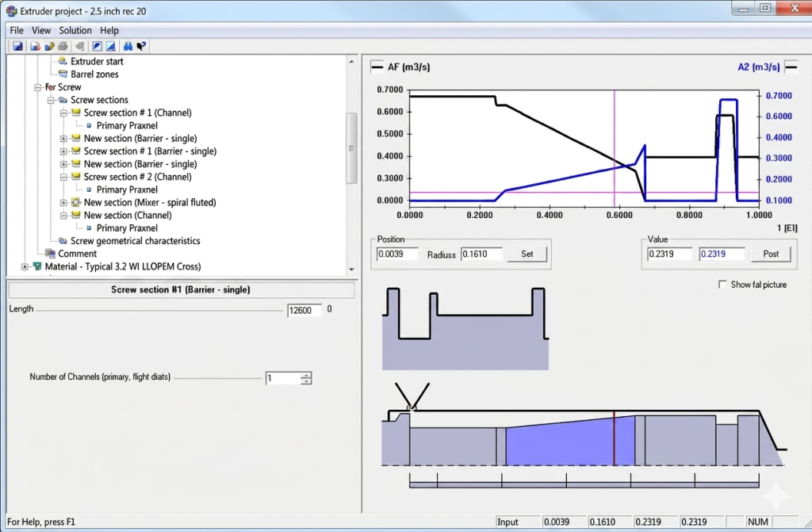The height and width of the screenshot is (532, 812).
Task: Click the Save toolbar icon
Action: pyautogui.click(x=17, y=46)
